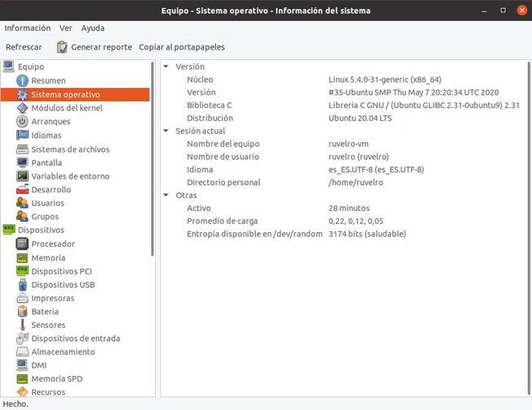Select the Linux 5.4.0-31-generic value
Viewport: 532px width, 410px height.
[385, 80]
